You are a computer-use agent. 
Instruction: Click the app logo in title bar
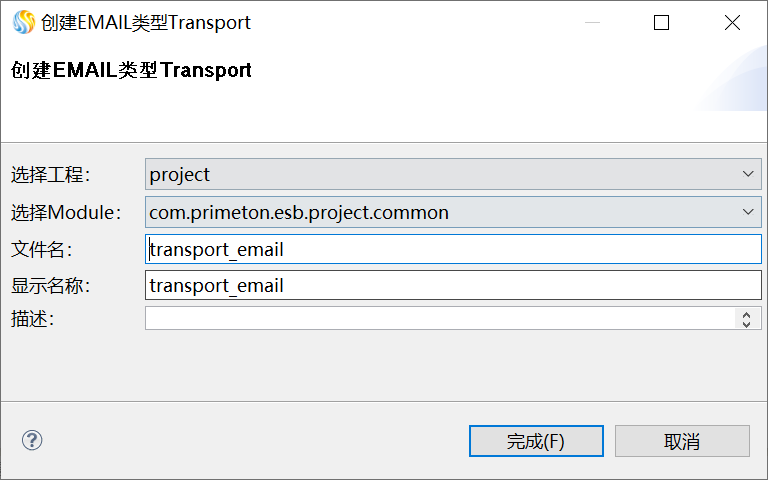coord(23,22)
